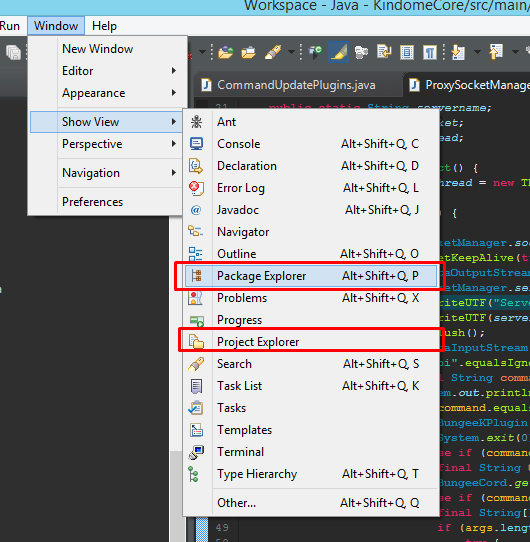
Task: Click the Tasks clipboard icon
Action: pos(196,408)
